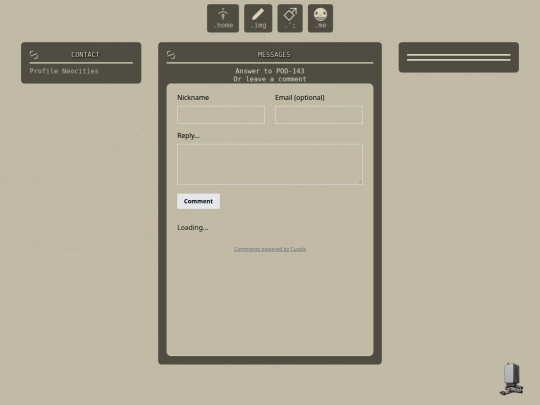
Task: Open the .me face navigation icon
Action: pos(320,18)
